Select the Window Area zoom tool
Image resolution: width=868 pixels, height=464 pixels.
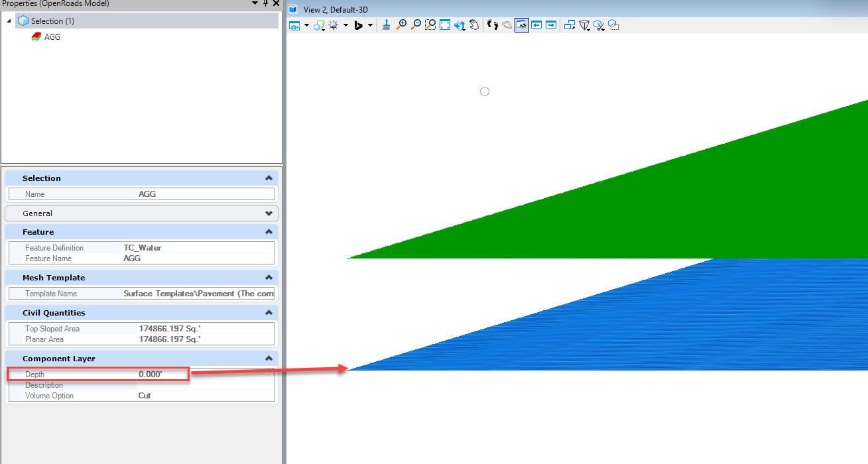click(430, 25)
